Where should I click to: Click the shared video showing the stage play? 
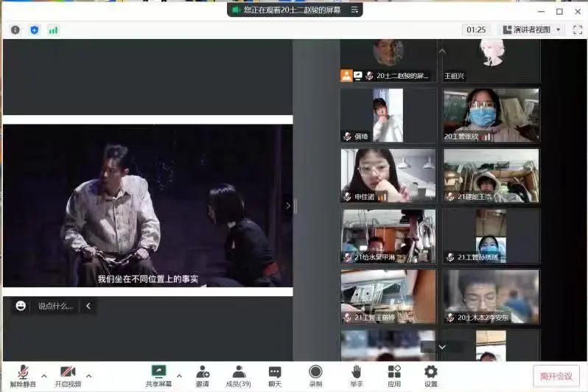coord(148,206)
